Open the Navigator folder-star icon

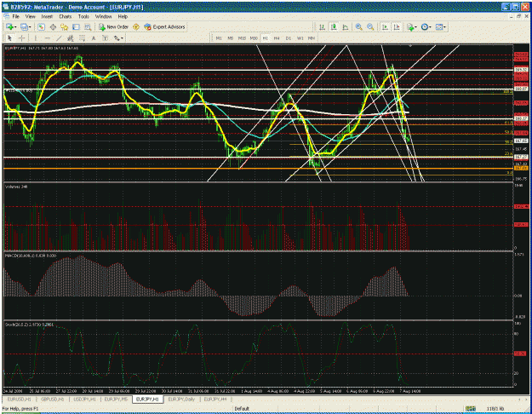tap(65, 26)
